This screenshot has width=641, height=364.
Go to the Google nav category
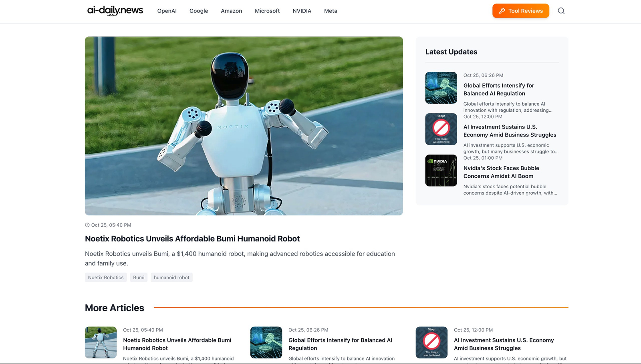pyautogui.click(x=199, y=11)
